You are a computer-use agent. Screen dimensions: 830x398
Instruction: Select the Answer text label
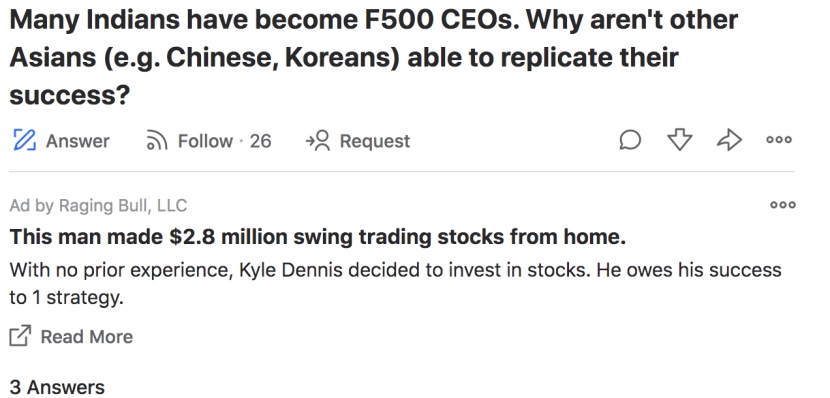[x=78, y=141]
